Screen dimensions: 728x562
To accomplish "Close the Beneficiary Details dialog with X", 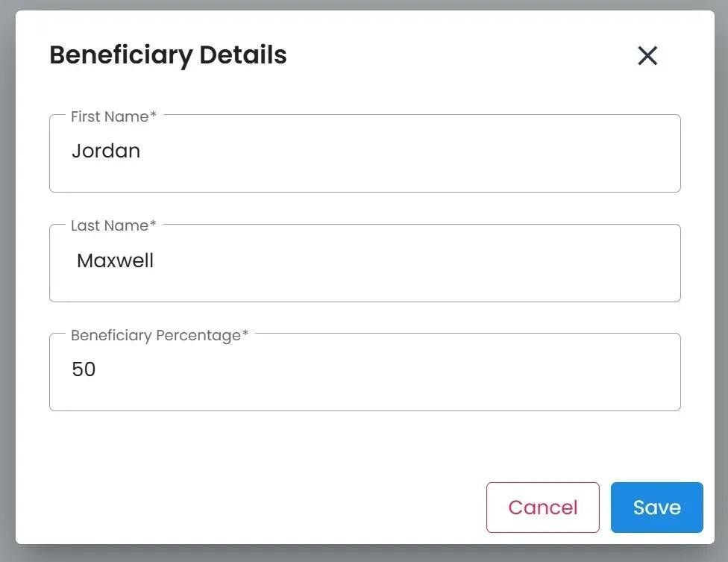I will point(647,55).
